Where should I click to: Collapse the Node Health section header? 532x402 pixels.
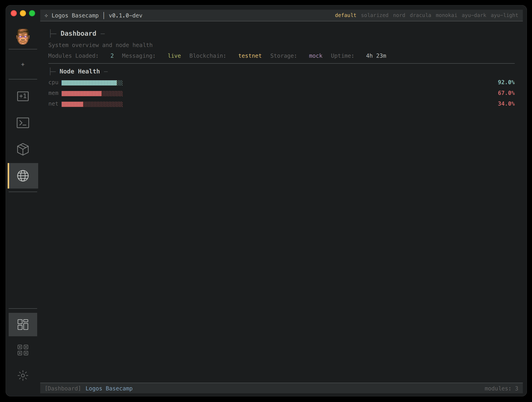(x=79, y=72)
